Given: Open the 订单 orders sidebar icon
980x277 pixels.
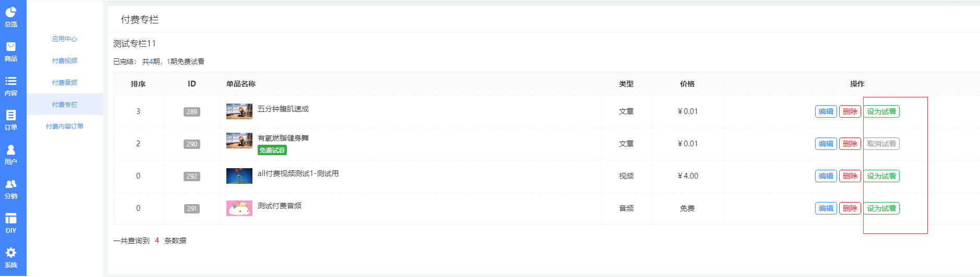Looking at the screenshot, I should tap(11, 120).
